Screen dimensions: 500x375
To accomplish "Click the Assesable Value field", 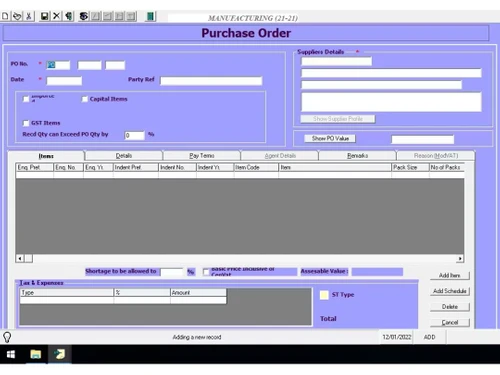I will click(x=377, y=272).
